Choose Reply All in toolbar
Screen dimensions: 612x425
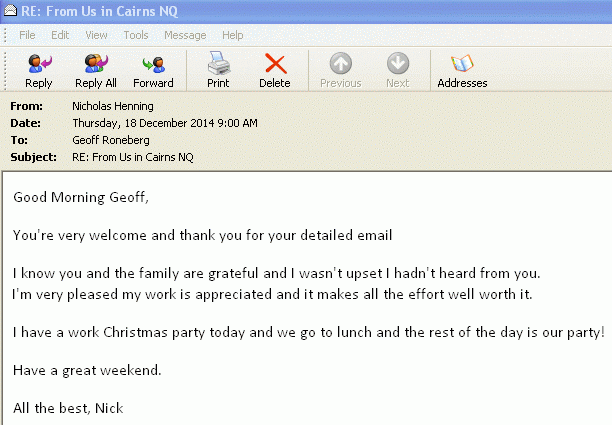pyautogui.click(x=96, y=71)
